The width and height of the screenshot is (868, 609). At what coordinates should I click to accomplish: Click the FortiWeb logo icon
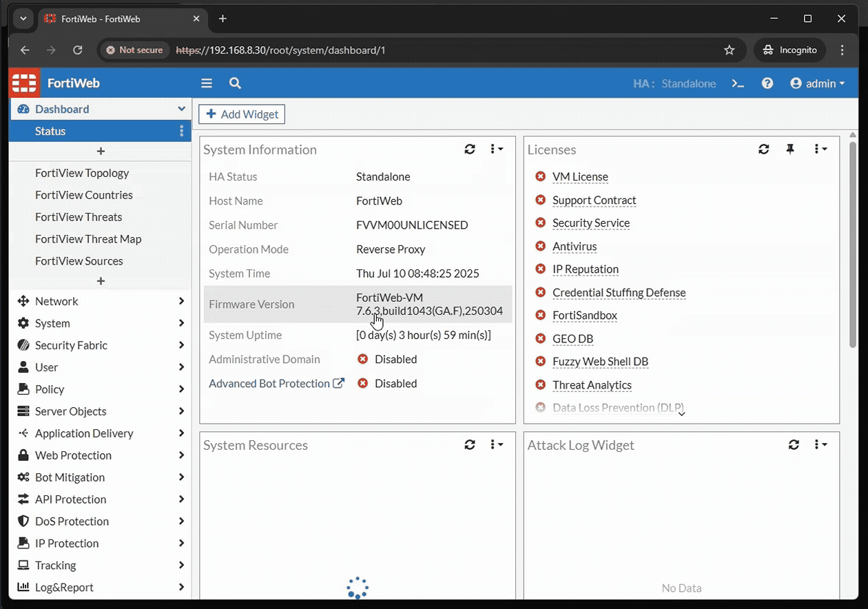click(24, 83)
